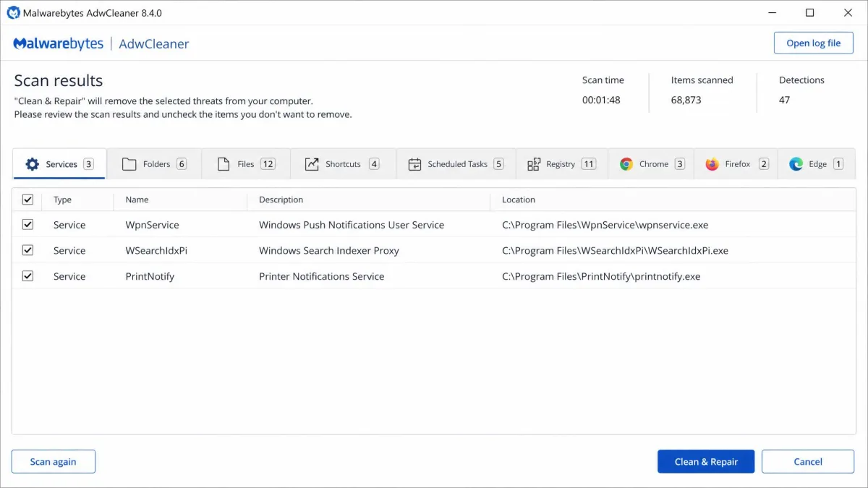Click Service type cell in WpnService row
The height and width of the screenshot is (488, 868).
(x=69, y=225)
